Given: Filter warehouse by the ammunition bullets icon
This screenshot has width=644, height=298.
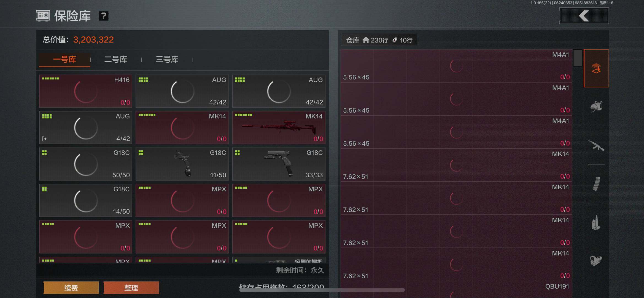Looking at the screenshot, I should coord(596,223).
